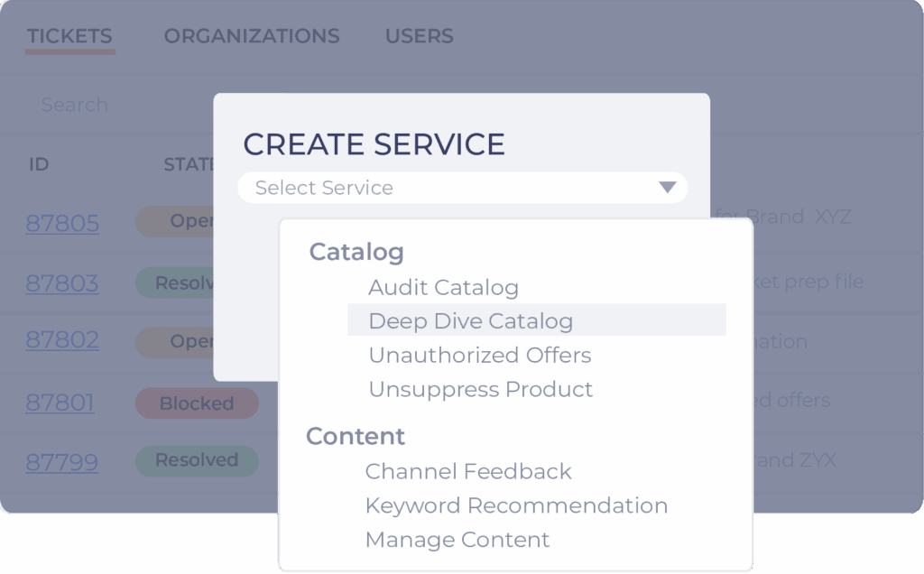Go to the Users tab
Viewport: 924px width, 574px height.
(x=419, y=37)
